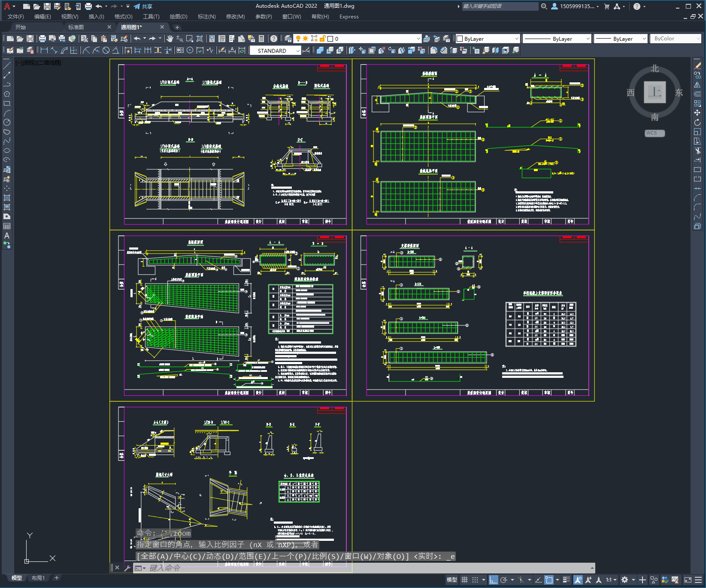Screen dimensions: 706x588
Task: Click the Plot printer icon
Action: click(42, 39)
